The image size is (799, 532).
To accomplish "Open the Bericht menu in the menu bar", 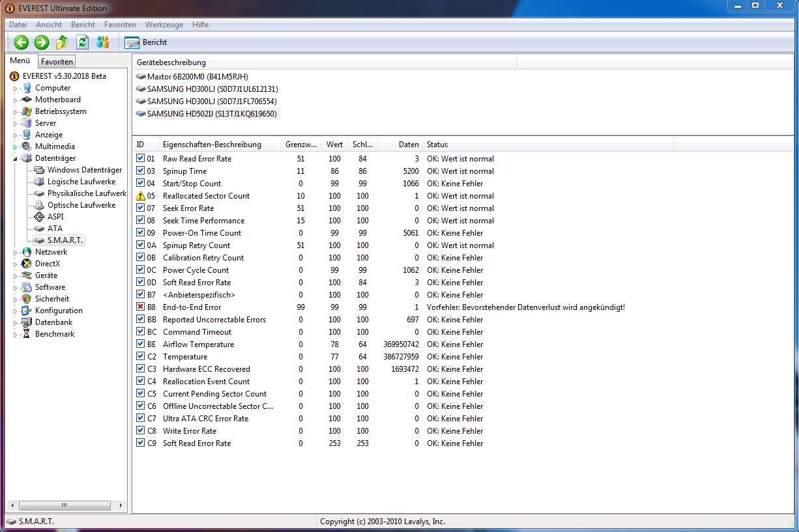I will [83, 25].
